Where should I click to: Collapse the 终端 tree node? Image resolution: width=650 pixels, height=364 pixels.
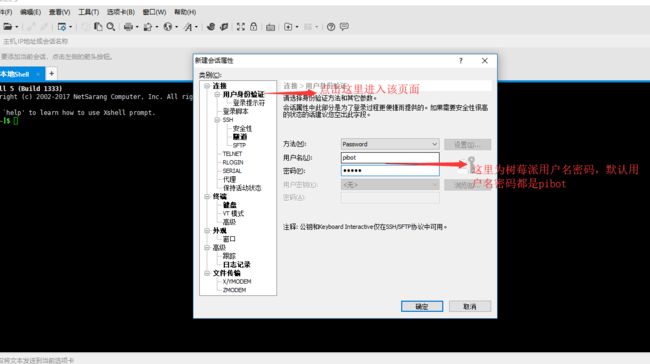[206, 197]
